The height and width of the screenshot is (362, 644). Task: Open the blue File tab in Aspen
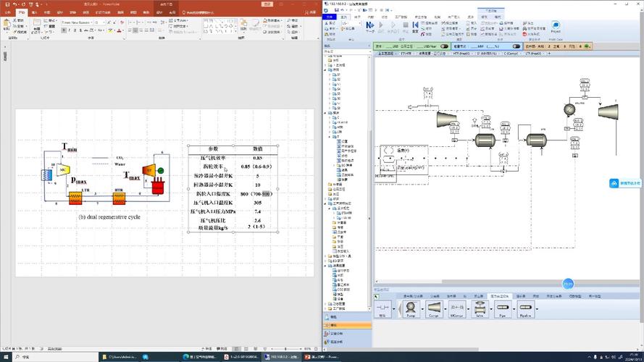[x=330, y=17]
